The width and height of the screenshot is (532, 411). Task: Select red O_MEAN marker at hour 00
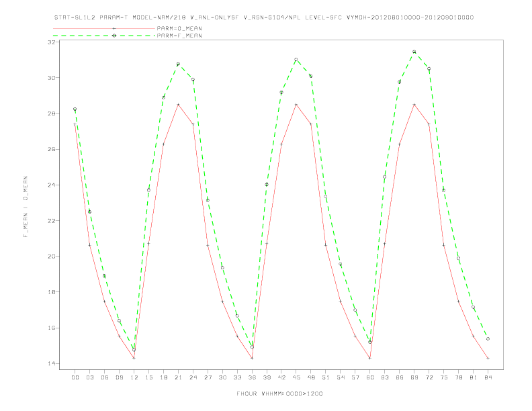(75, 124)
